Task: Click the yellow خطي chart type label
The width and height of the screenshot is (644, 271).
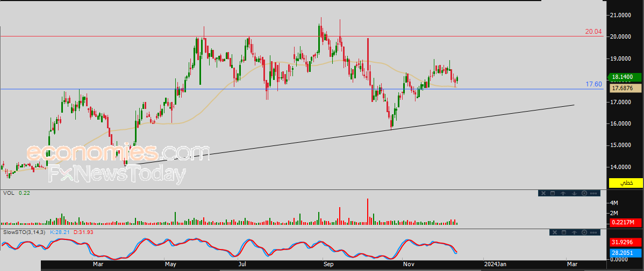Action: pos(626,183)
